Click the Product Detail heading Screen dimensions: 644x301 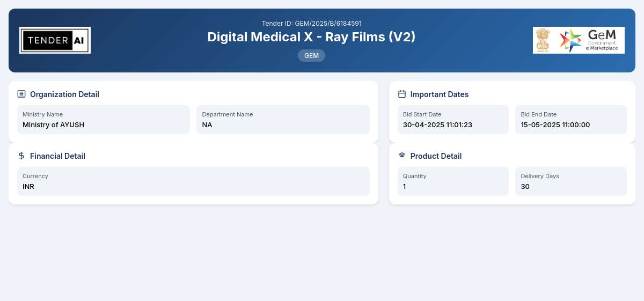click(x=436, y=156)
